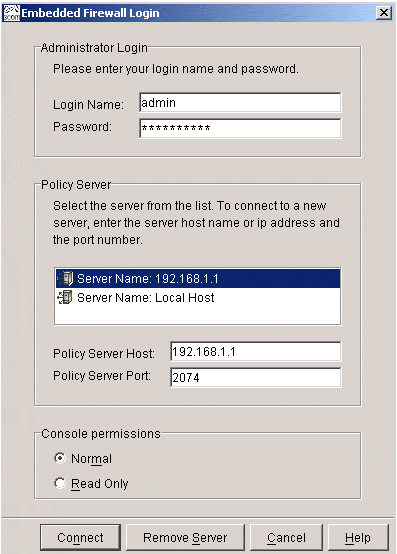
Task: Select Server Name: 192.168.1.1 entry
Action: (x=198, y=278)
